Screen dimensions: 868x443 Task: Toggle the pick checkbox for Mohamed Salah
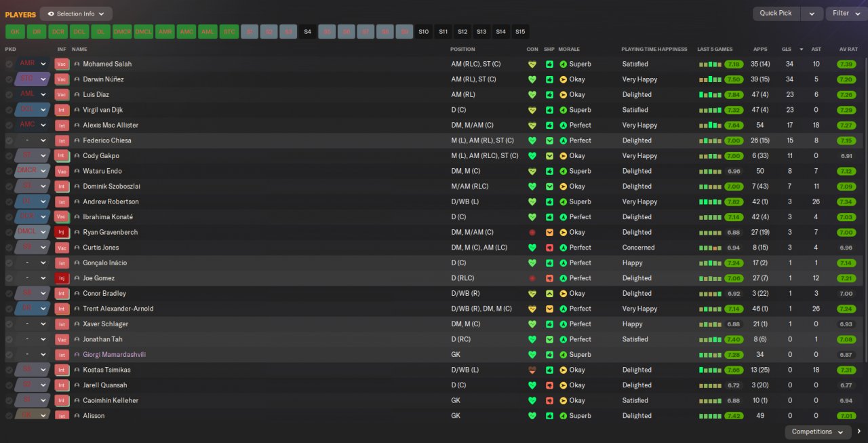coord(9,64)
